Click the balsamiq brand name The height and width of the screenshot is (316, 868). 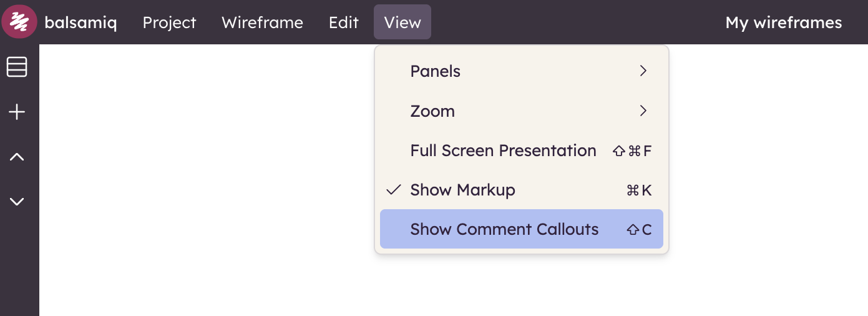click(80, 22)
